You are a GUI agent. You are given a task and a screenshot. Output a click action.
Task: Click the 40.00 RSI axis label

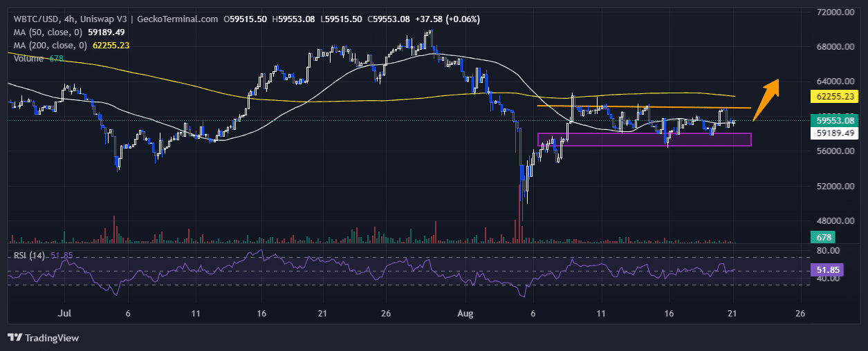(x=828, y=278)
